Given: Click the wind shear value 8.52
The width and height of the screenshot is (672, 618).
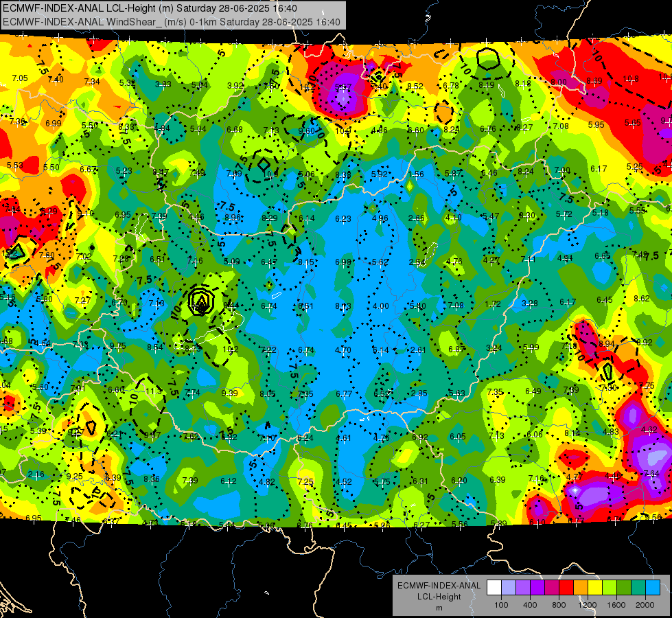Looking at the screenshot, I should pos(415,87).
